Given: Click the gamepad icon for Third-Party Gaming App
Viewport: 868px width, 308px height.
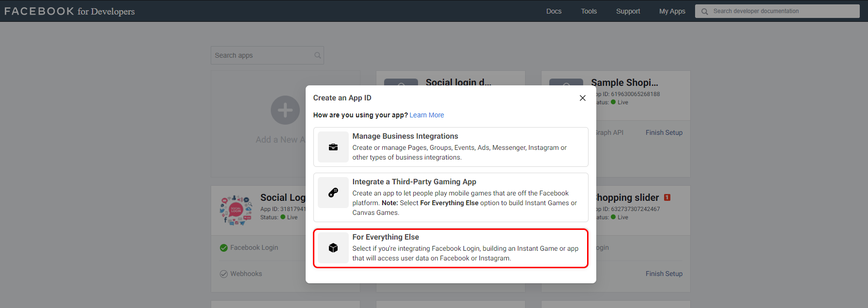Looking at the screenshot, I should [x=333, y=193].
